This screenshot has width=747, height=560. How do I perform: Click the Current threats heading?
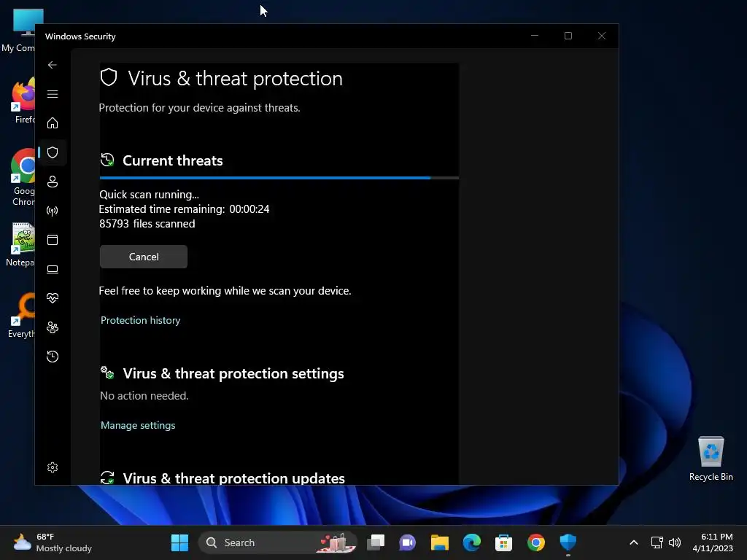tap(172, 160)
